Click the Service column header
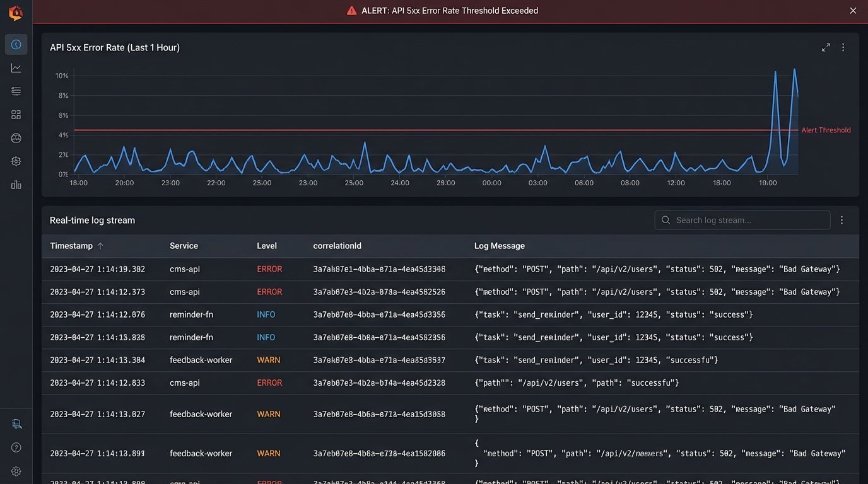 click(184, 246)
